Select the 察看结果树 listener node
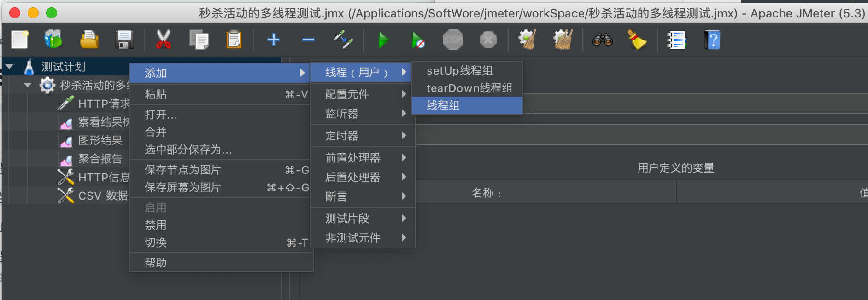868x300 pixels. 104,122
